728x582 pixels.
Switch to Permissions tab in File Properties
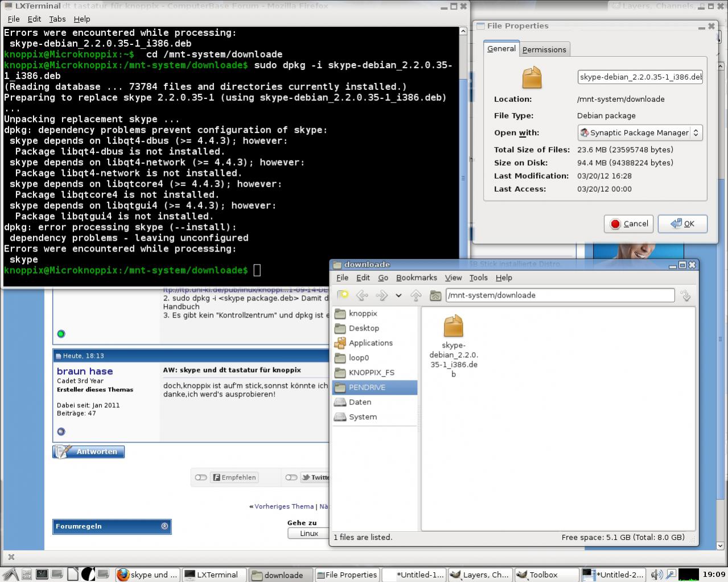pyautogui.click(x=544, y=49)
